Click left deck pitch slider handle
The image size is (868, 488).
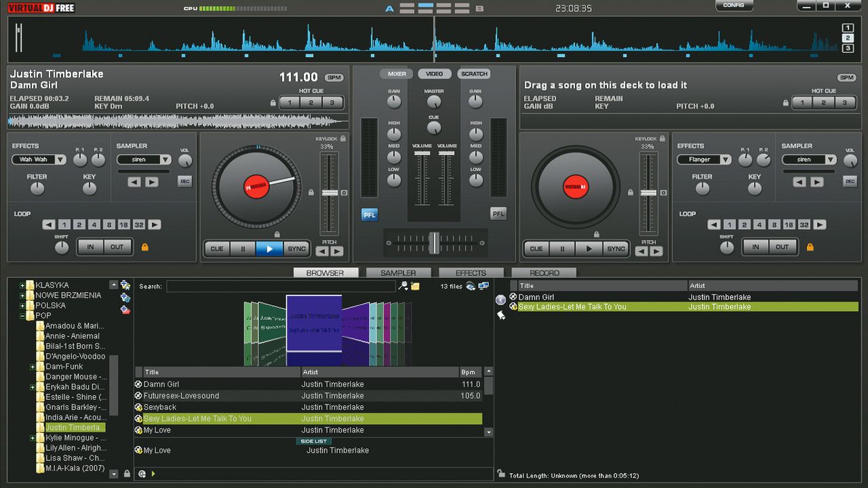[330, 193]
